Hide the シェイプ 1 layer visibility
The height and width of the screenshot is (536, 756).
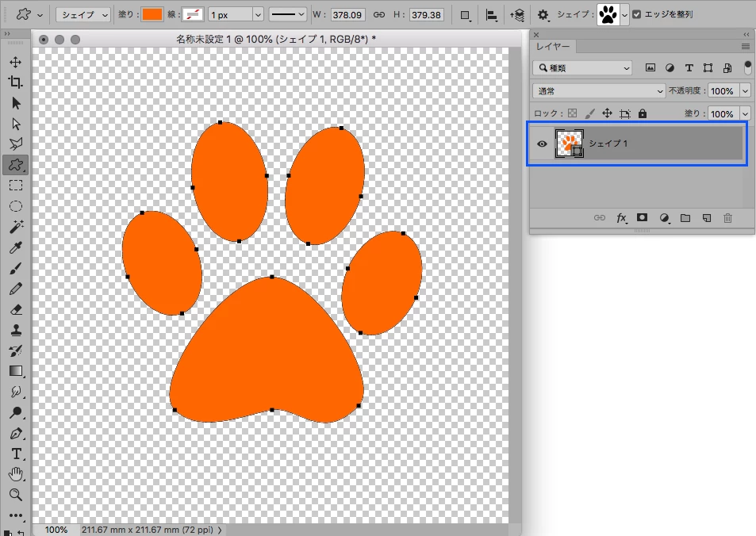click(542, 144)
